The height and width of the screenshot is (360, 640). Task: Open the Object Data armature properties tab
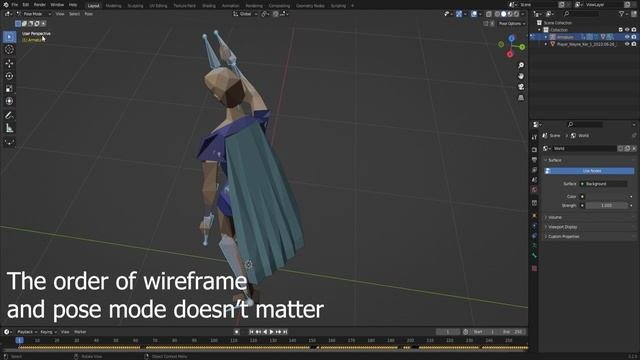[x=534, y=246]
